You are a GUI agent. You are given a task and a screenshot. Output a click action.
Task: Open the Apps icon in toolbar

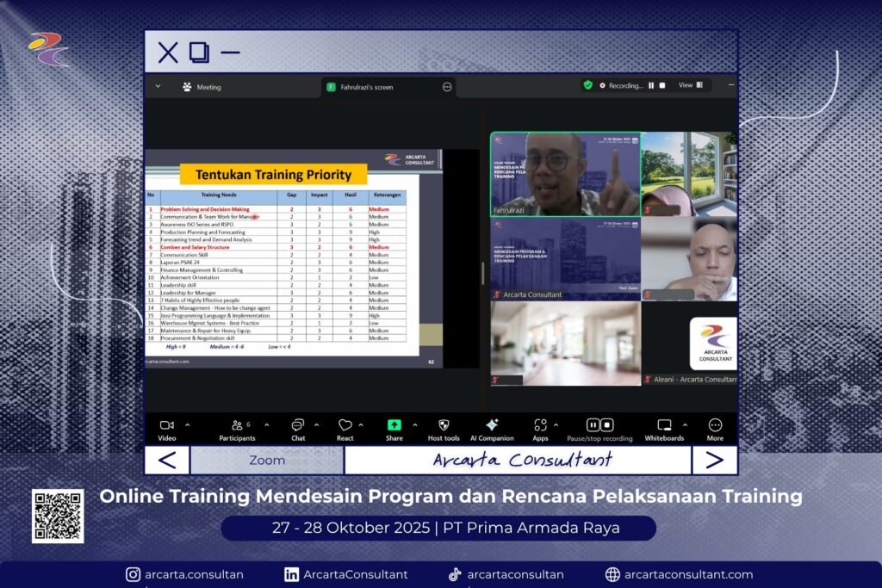(540, 425)
